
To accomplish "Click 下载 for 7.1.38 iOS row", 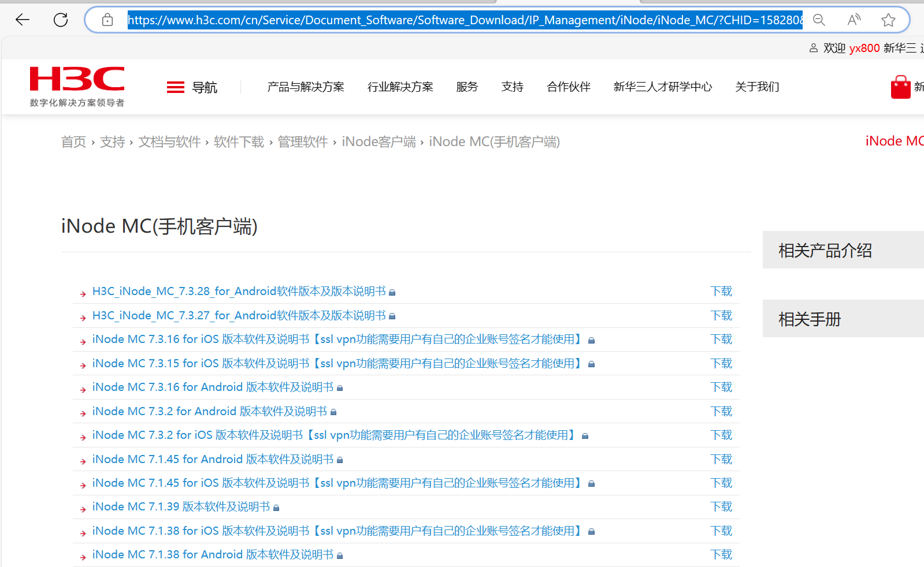I will tap(721, 531).
